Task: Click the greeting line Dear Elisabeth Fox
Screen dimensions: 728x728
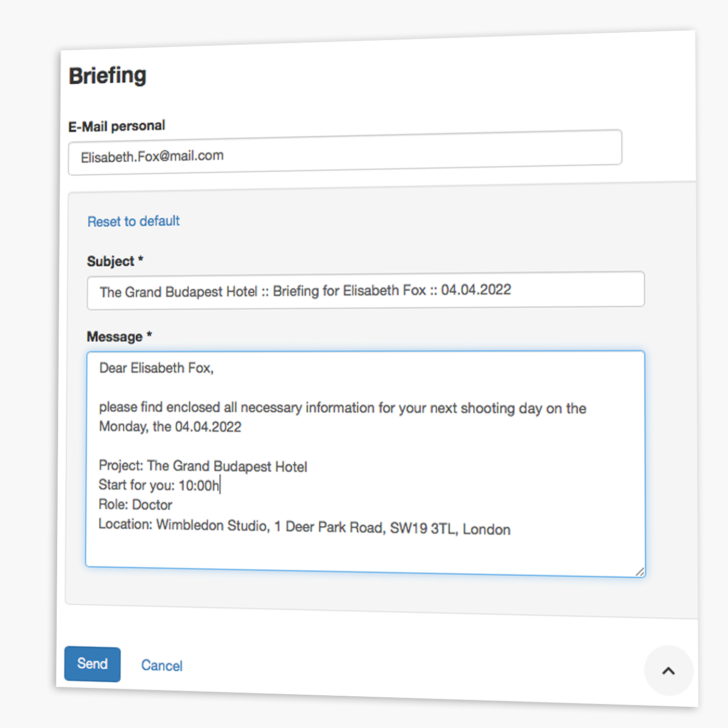Action: 156,368
